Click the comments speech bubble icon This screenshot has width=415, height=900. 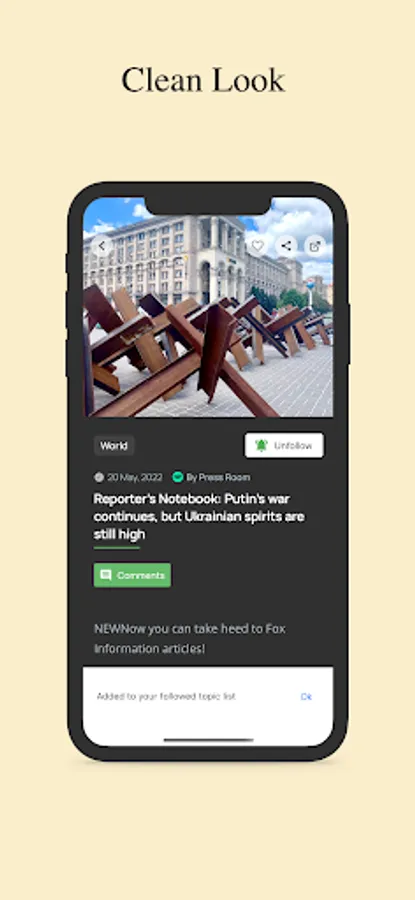pos(106,575)
